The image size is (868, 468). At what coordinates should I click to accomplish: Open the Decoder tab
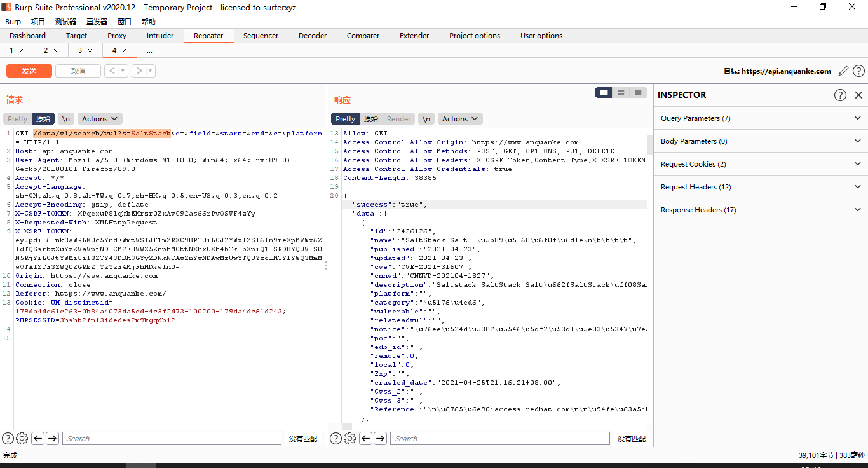[313, 36]
